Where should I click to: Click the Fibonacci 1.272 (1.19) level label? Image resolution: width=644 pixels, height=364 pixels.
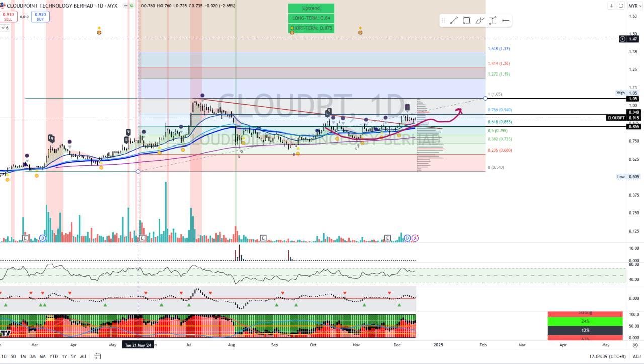click(499, 74)
